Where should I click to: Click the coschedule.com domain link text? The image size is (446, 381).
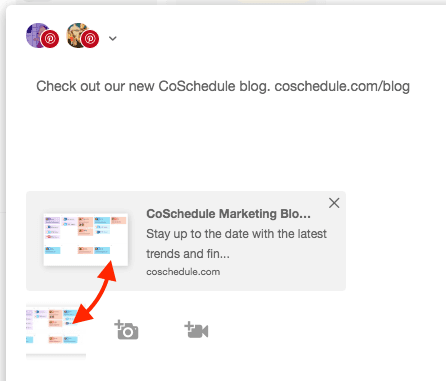coord(183,272)
